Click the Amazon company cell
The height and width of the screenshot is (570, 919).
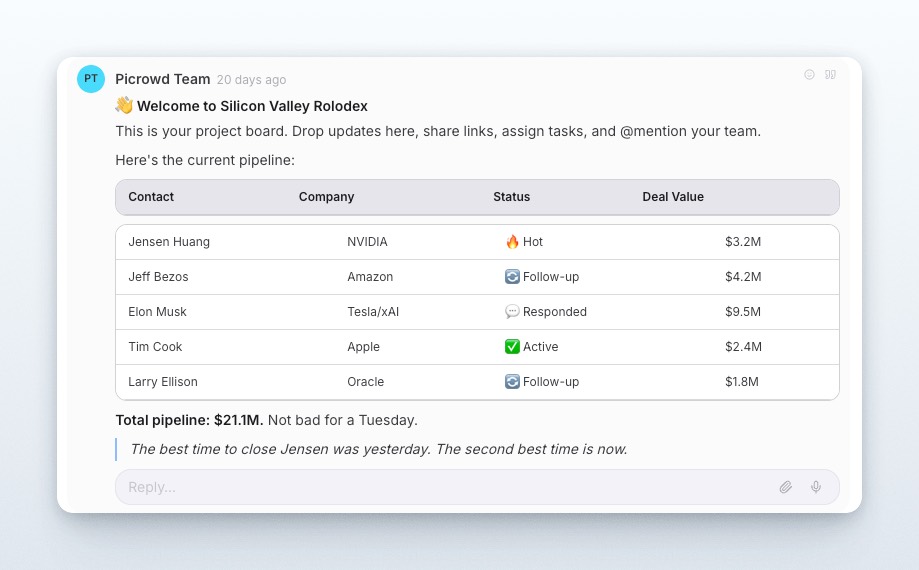370,277
